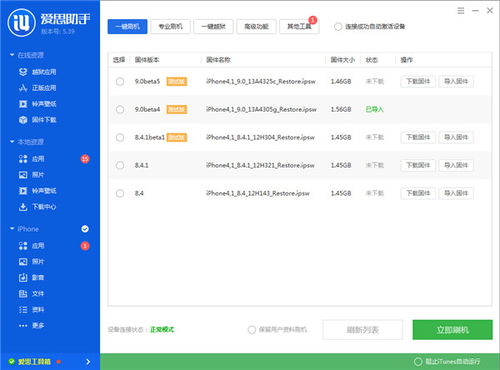Viewport: 500px width, 370px height.
Task: Click green 立即刷机 flash button
Action: 452,330
